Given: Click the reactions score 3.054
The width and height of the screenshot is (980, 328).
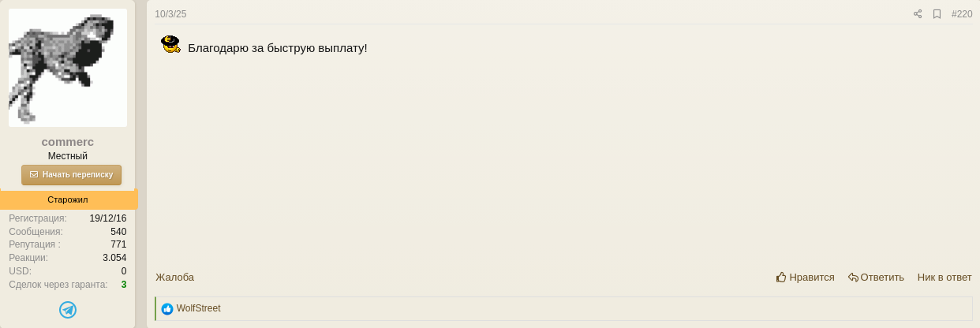Looking at the screenshot, I should 114,258.
